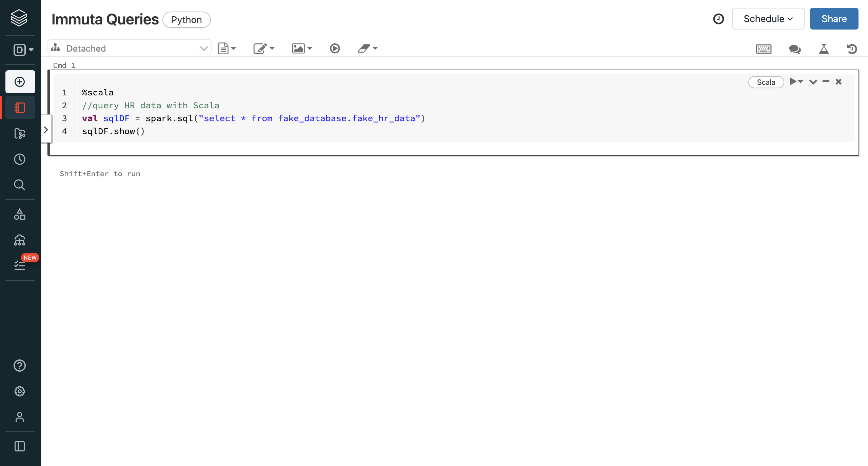Open the persona switcher dropdown in sidebar
The height and width of the screenshot is (466, 868).
pos(23,50)
